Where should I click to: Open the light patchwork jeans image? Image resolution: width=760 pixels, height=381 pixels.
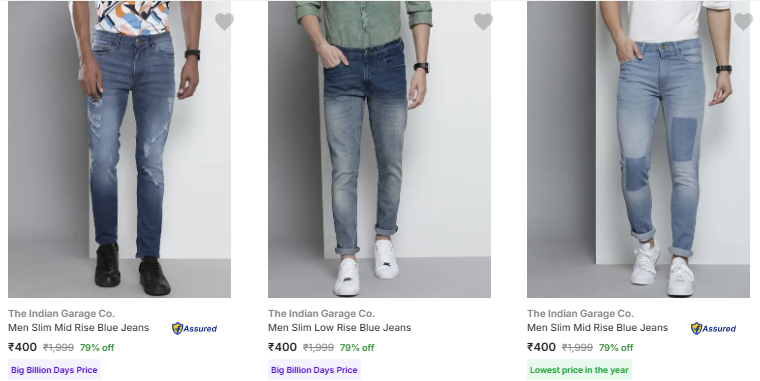pyautogui.click(x=638, y=149)
